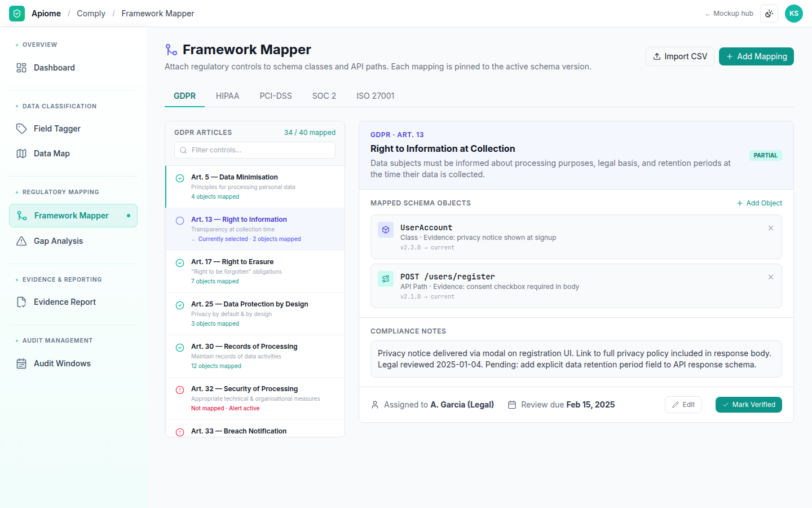Open Dashboard from the sidebar

[73, 68]
